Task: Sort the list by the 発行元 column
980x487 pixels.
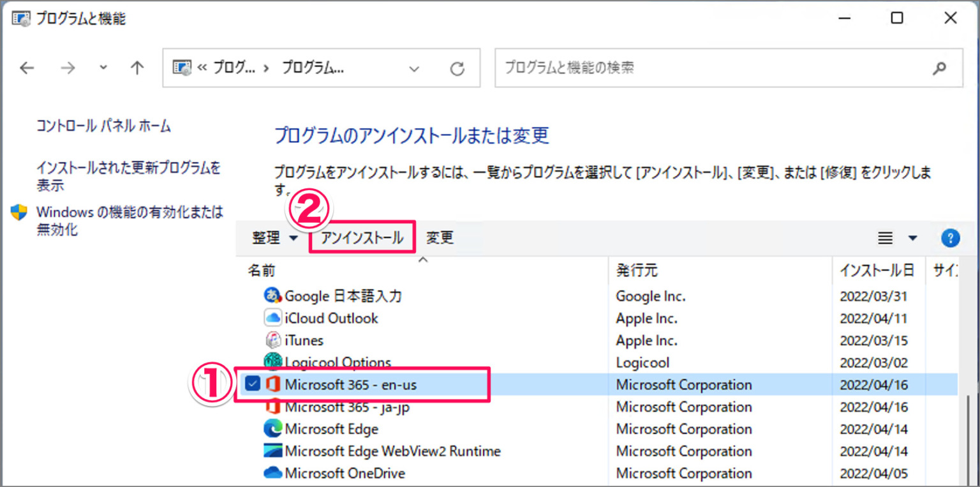Action: coord(637,270)
